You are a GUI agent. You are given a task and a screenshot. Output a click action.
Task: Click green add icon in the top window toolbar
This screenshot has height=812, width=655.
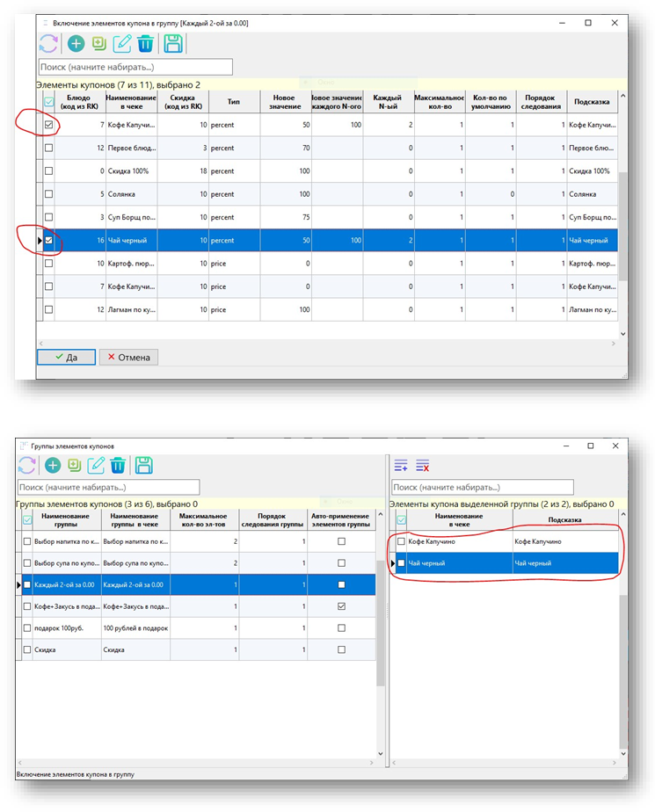coord(76,43)
